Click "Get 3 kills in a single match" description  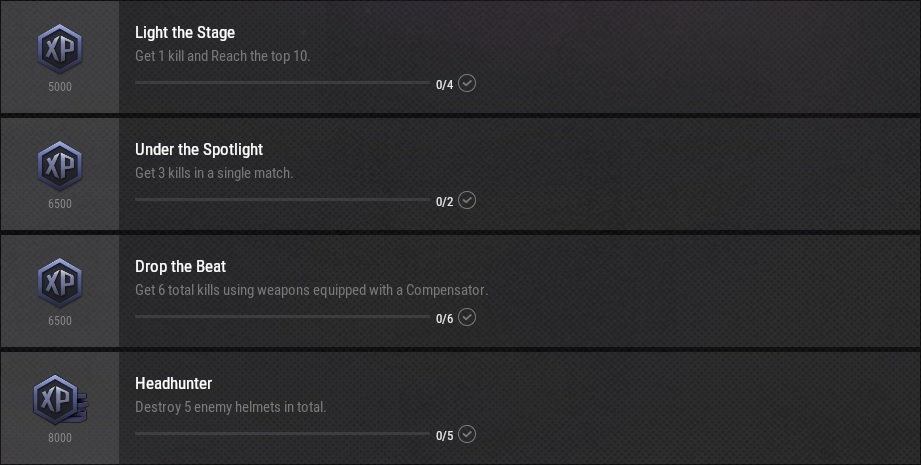(x=214, y=173)
